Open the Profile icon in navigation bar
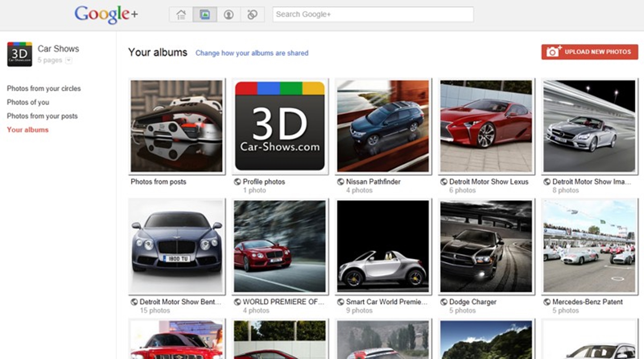Screen dimensions: 644x359 [x=228, y=15]
